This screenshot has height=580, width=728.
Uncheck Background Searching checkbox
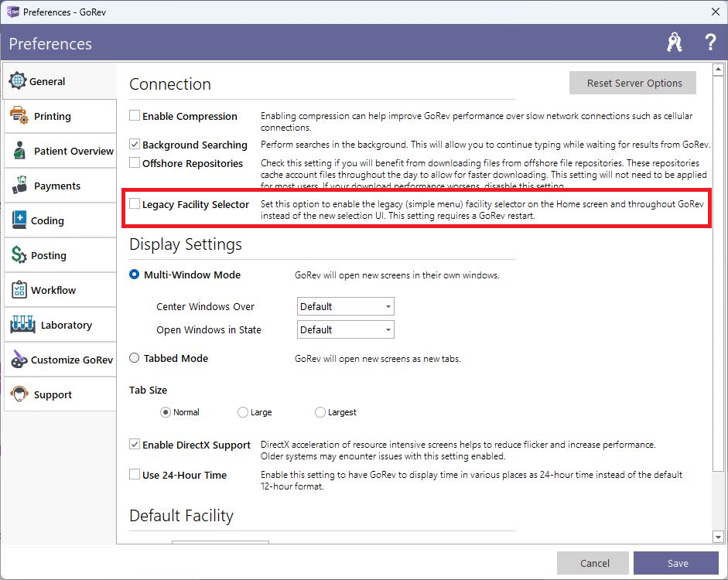(135, 145)
